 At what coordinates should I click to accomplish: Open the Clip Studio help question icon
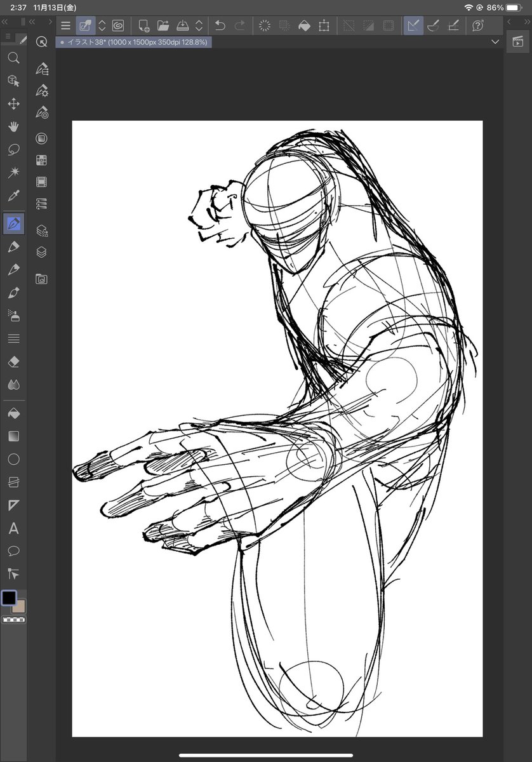point(478,25)
